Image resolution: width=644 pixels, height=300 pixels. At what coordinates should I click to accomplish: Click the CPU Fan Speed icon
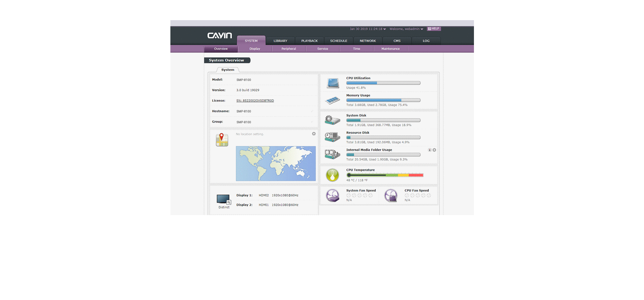391,195
